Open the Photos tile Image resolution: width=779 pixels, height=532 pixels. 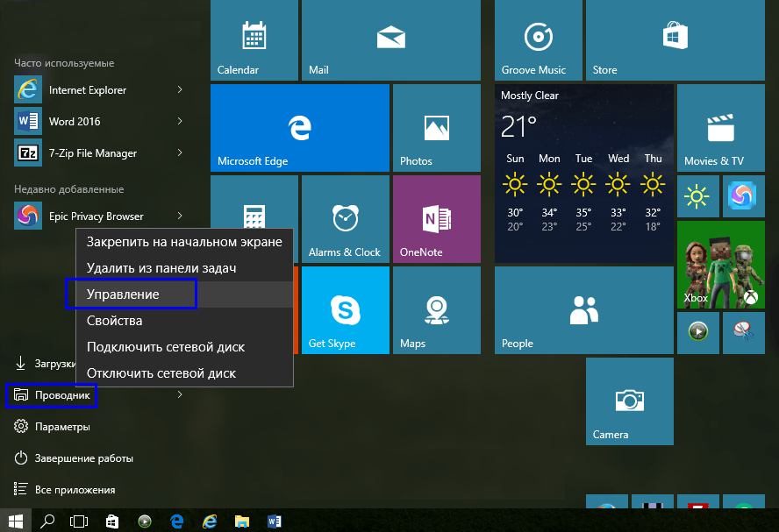[x=435, y=128]
